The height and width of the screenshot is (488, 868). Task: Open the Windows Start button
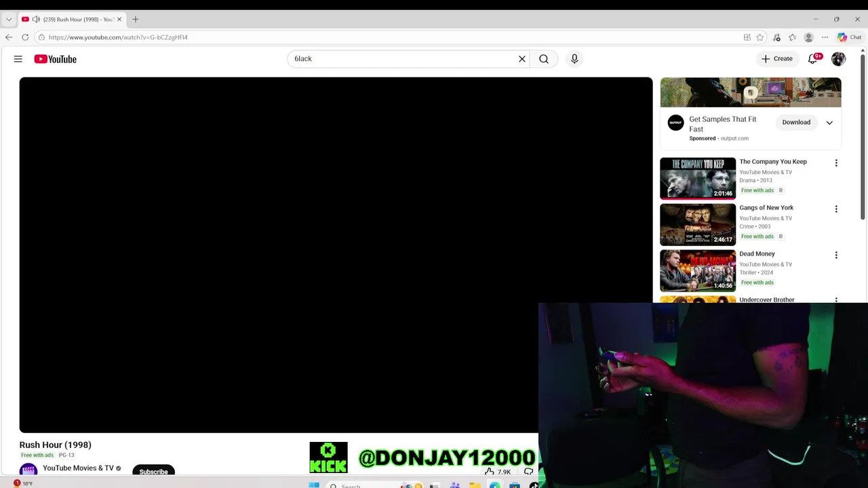pos(314,485)
